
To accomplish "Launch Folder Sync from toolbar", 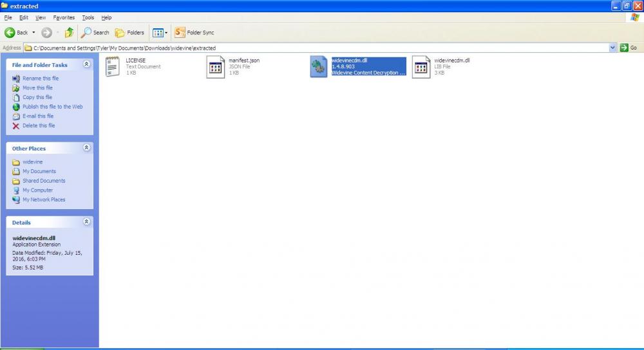I will [194, 32].
